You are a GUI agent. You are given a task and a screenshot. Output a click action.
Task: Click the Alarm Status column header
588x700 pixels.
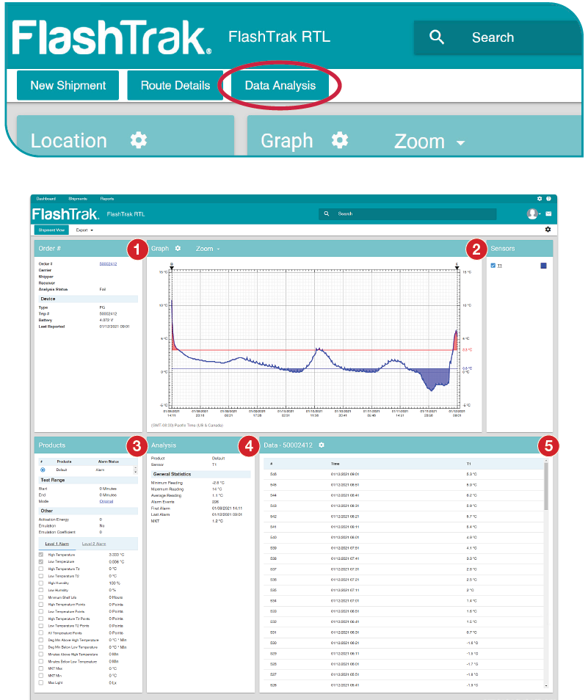click(x=109, y=462)
